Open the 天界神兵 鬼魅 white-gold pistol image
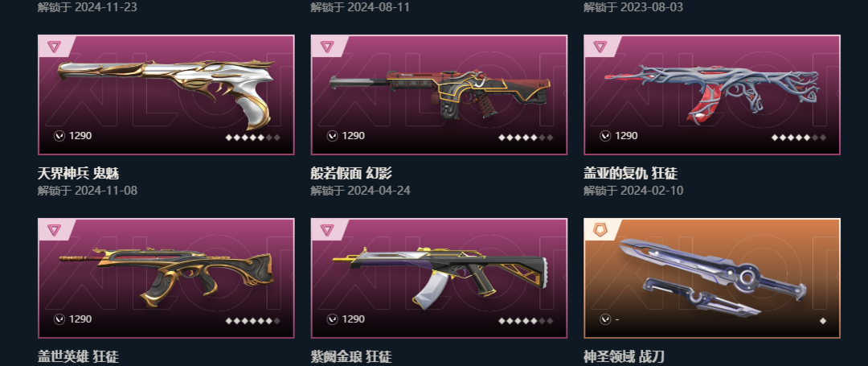The image size is (868, 366). 166,92
